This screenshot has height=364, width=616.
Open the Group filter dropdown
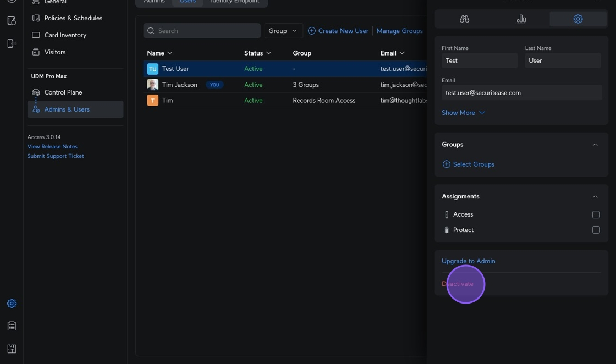click(x=283, y=31)
